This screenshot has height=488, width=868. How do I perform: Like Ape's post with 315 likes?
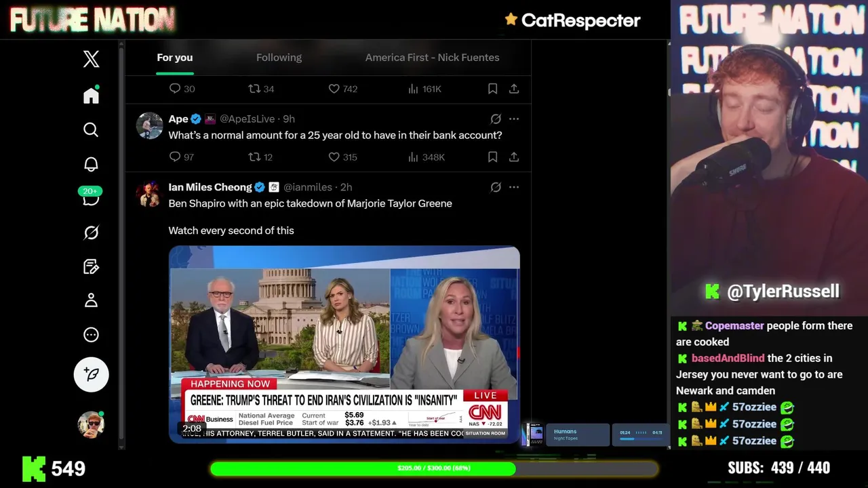coord(342,157)
